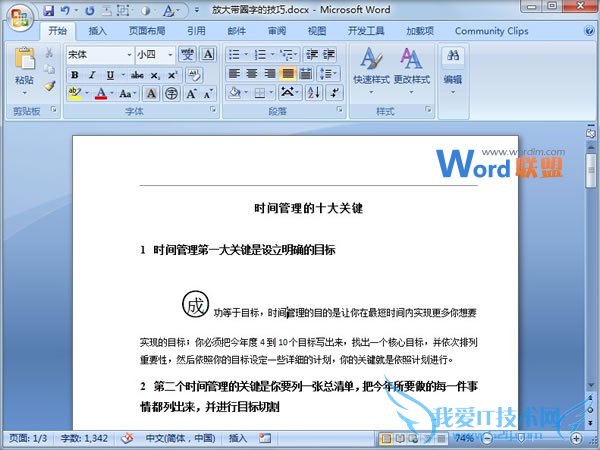Viewport: 600px width, 450px height.
Task: Open the font size box showing 小四
Action: pos(155,55)
